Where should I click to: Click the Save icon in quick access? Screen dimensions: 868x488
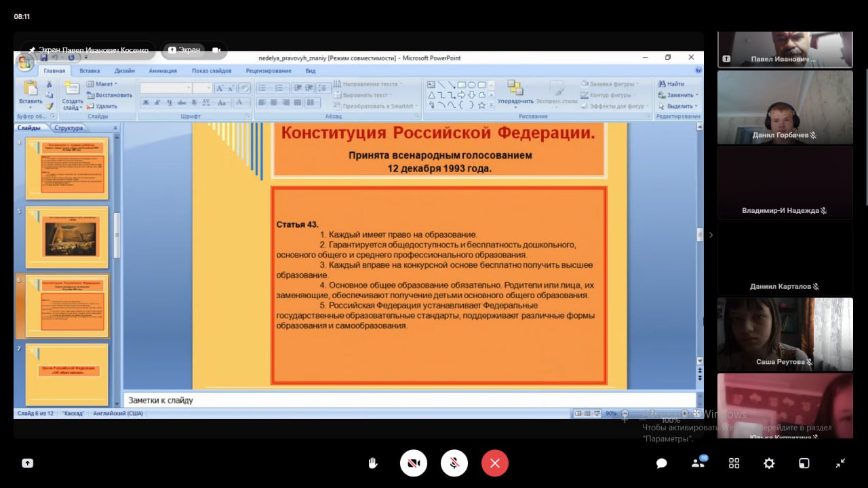[x=44, y=58]
